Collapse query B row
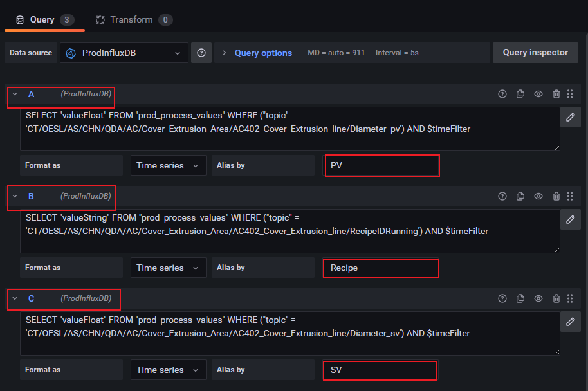Image resolution: width=588 pixels, height=391 pixels. tap(15, 196)
